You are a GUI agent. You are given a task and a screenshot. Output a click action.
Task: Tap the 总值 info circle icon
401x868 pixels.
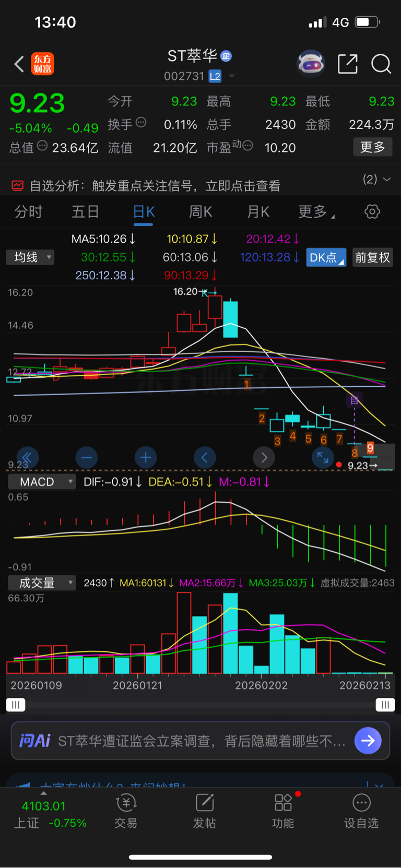click(42, 146)
